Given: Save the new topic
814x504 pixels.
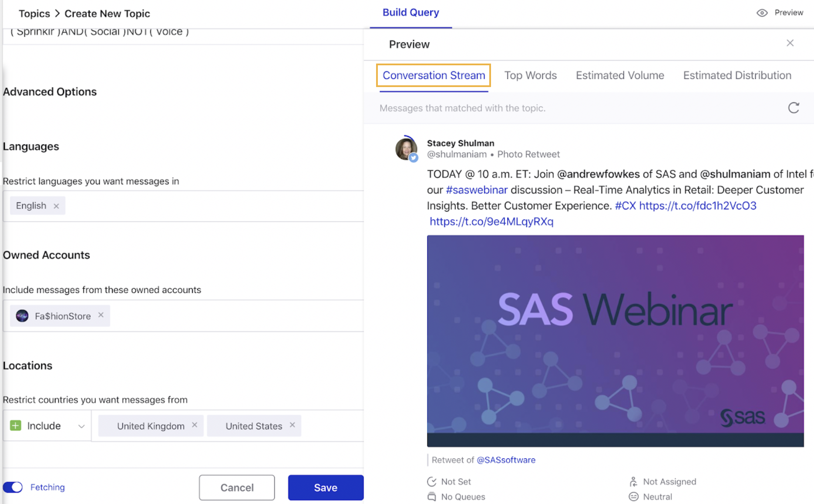Looking at the screenshot, I should pos(326,487).
